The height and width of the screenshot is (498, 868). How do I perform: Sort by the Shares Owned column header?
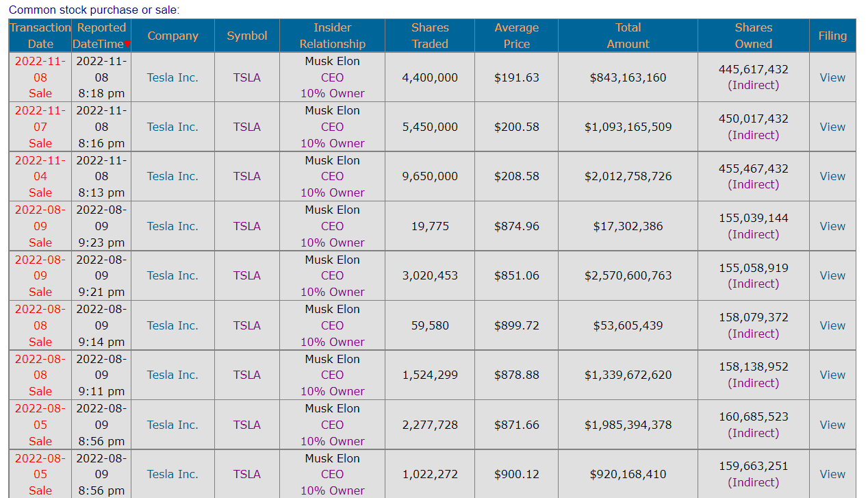click(753, 36)
